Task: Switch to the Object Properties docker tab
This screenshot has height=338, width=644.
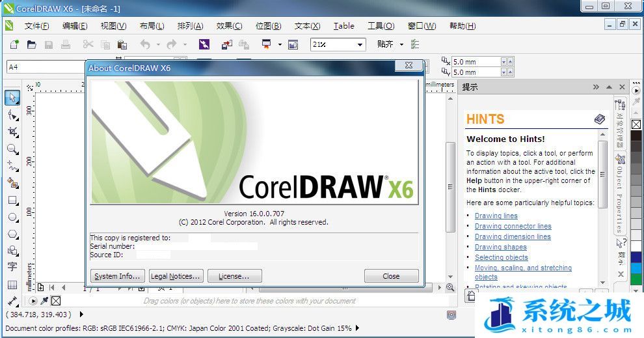Action: (x=620, y=192)
